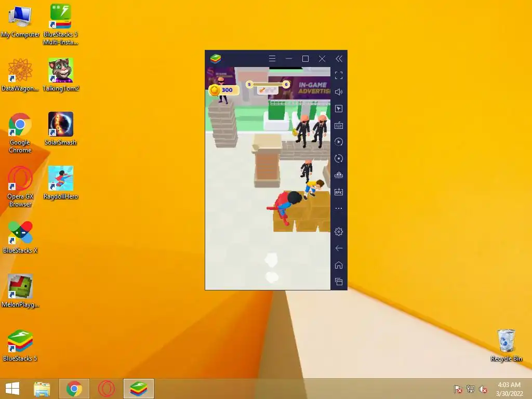The width and height of the screenshot is (532, 399).
Task: Select the BlueStacks 5 Multi-Instance shortcut
Action: (61, 24)
